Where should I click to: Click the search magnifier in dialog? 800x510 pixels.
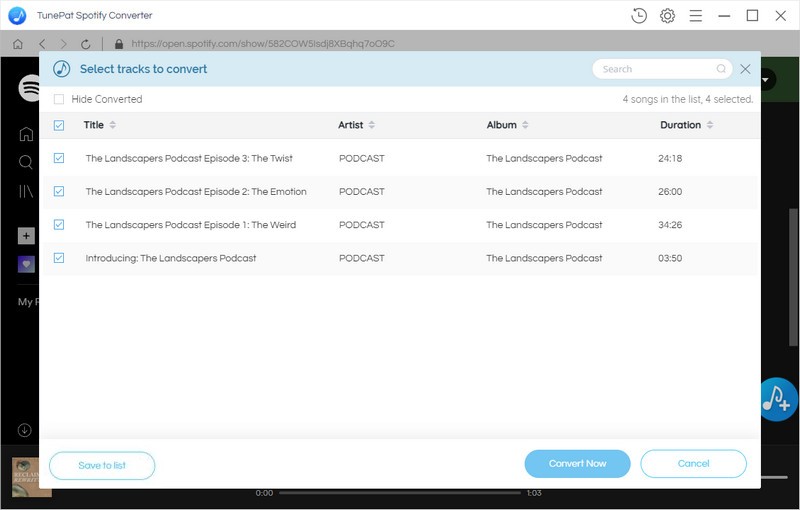tap(721, 69)
